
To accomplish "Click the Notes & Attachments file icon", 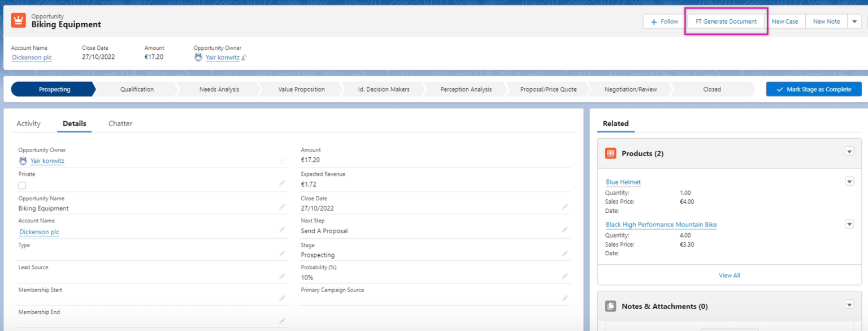I will click(x=610, y=306).
